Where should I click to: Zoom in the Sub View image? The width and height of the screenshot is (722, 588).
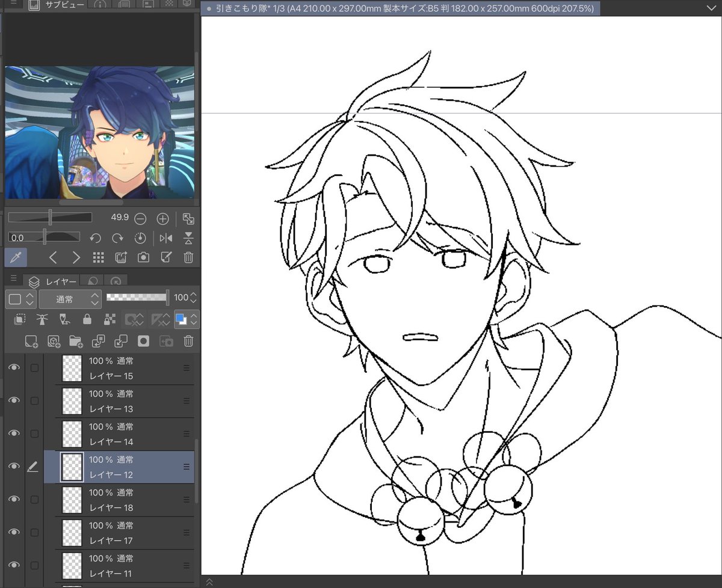coord(162,219)
